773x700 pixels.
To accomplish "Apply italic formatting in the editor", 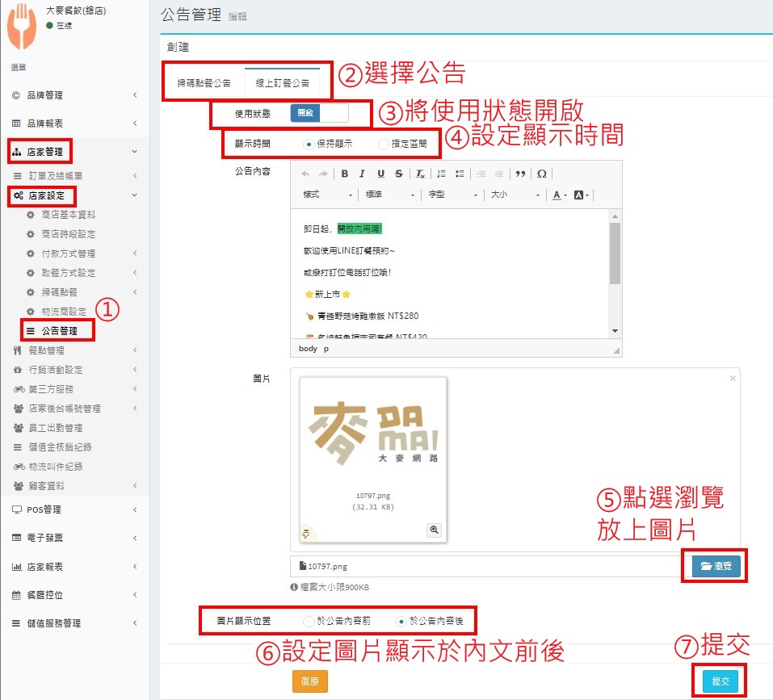I will click(x=363, y=174).
